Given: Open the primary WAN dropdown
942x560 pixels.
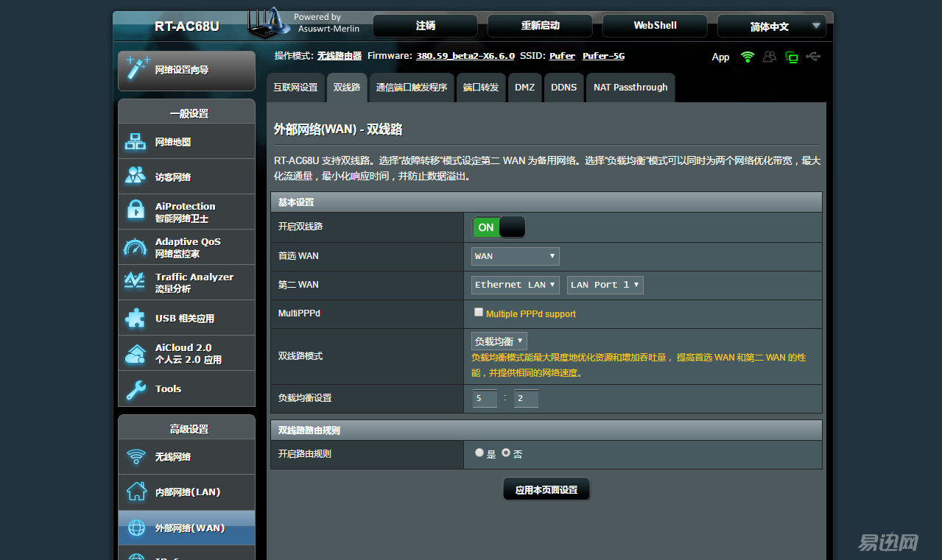Looking at the screenshot, I should (x=516, y=256).
